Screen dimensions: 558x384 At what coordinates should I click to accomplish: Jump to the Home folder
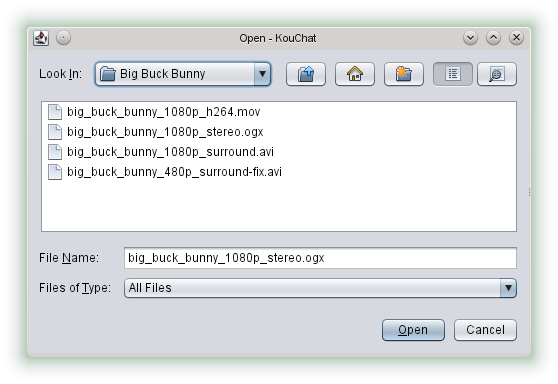(x=355, y=74)
